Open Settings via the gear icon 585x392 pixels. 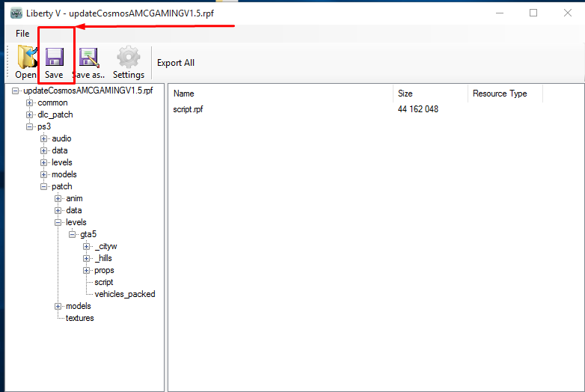129,57
